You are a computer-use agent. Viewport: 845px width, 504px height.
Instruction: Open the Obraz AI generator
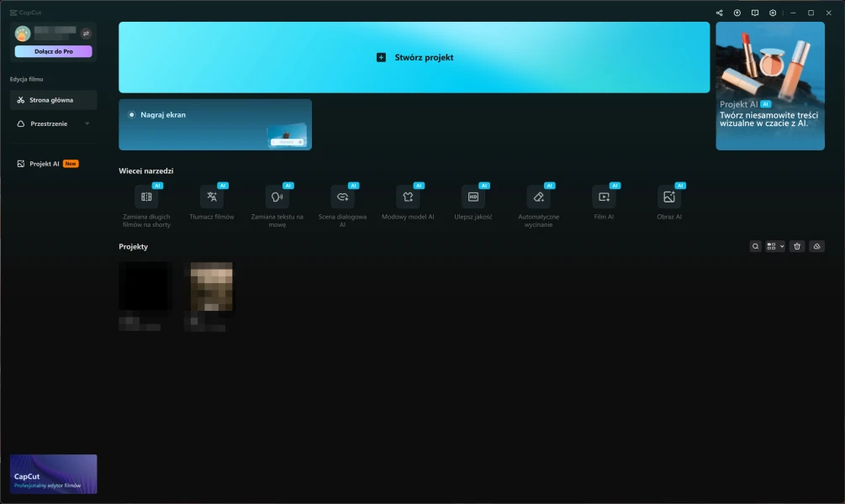tap(669, 197)
